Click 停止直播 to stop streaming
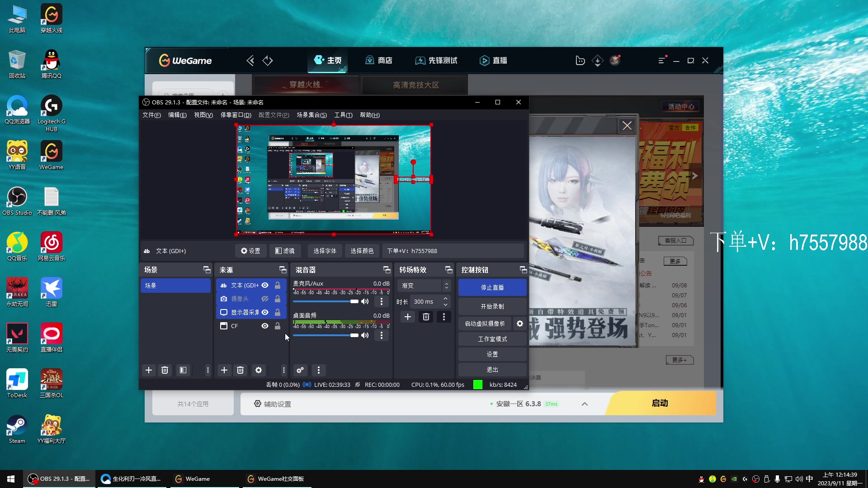This screenshot has height=488, width=868. [x=492, y=287]
